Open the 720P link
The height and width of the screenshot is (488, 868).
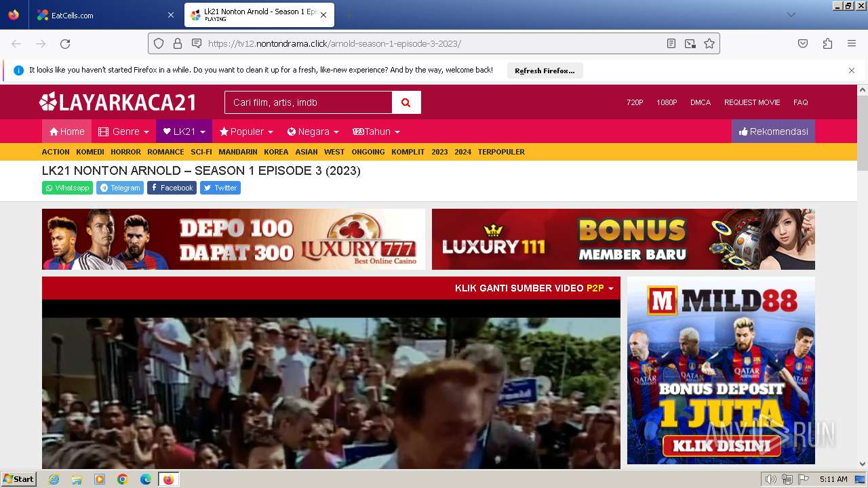coord(635,102)
